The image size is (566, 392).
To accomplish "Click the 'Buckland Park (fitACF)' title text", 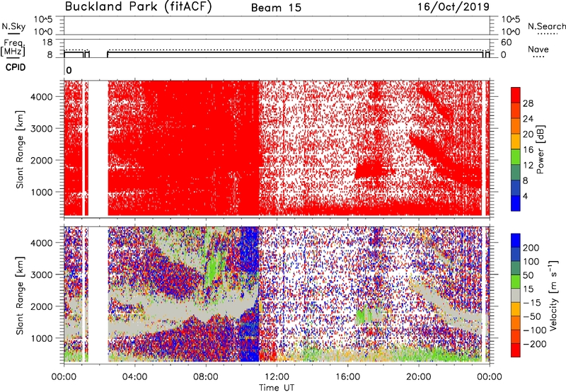I will (138, 7).
